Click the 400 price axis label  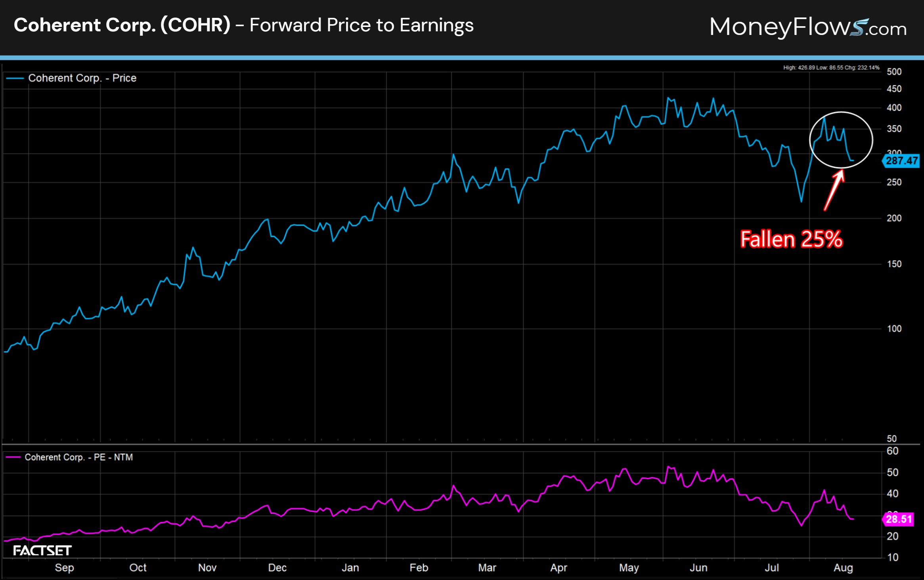[x=894, y=108]
